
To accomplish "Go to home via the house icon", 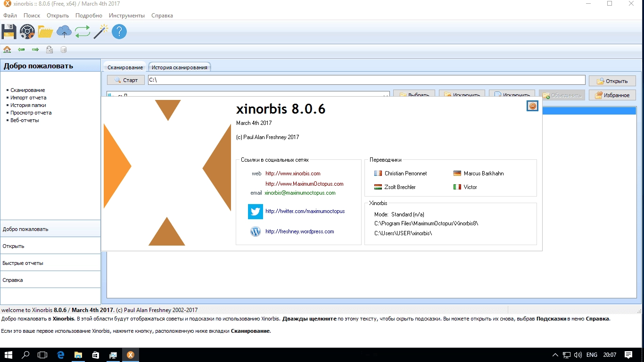I will (x=7, y=49).
